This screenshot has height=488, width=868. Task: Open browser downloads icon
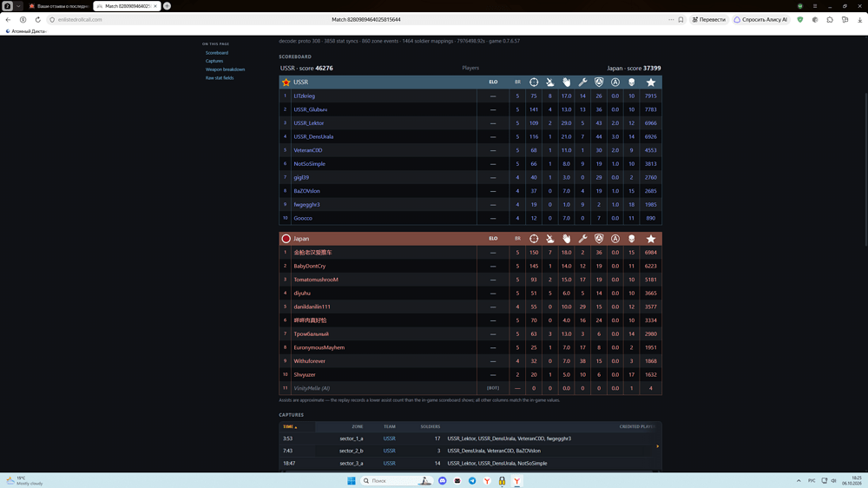[859, 19]
